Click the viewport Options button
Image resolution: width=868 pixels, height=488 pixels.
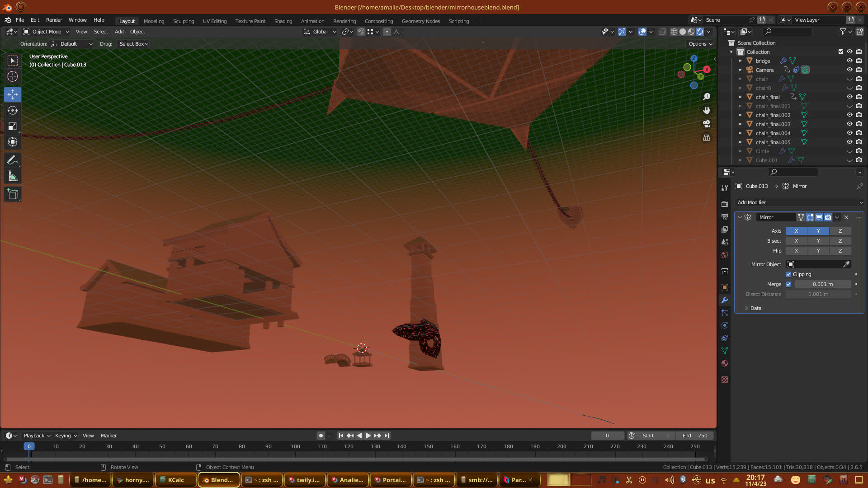[700, 44]
